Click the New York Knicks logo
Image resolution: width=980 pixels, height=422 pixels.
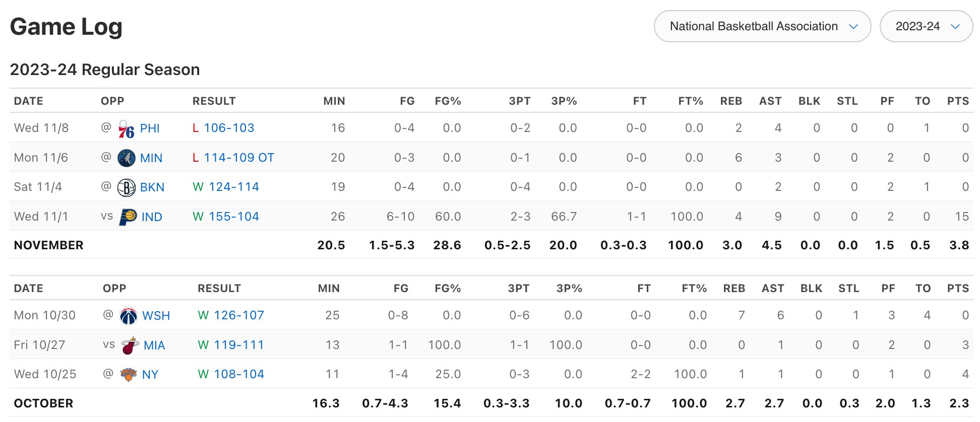[129, 375]
